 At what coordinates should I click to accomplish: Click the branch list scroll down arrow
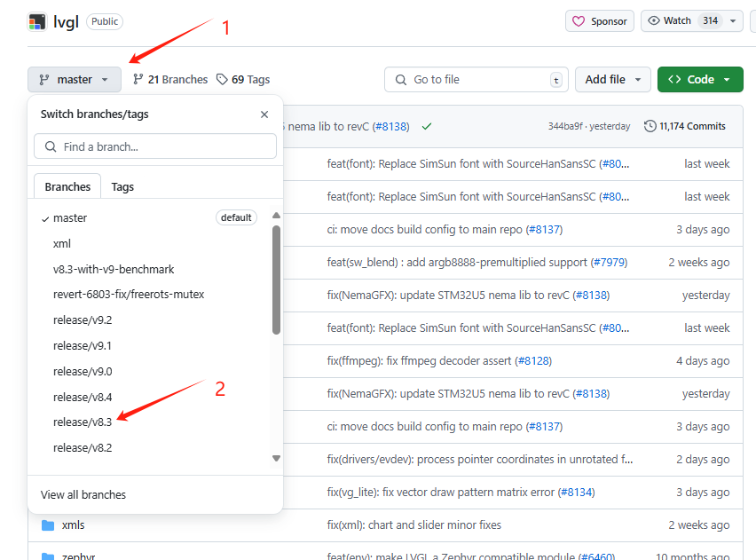276,458
